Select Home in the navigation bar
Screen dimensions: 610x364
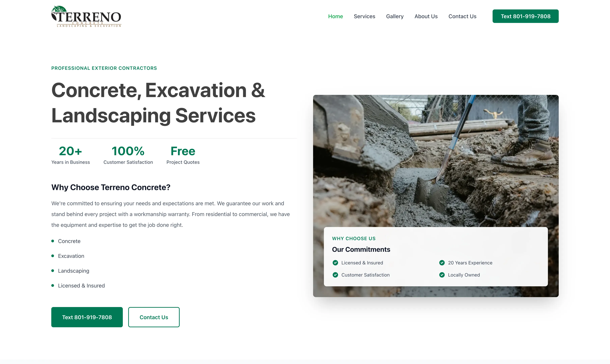pos(335,16)
